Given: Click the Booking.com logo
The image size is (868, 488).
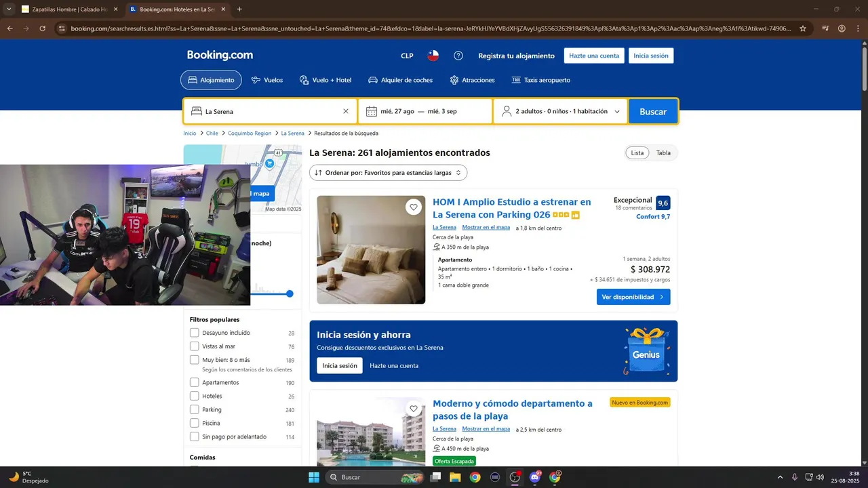Looking at the screenshot, I should point(220,56).
